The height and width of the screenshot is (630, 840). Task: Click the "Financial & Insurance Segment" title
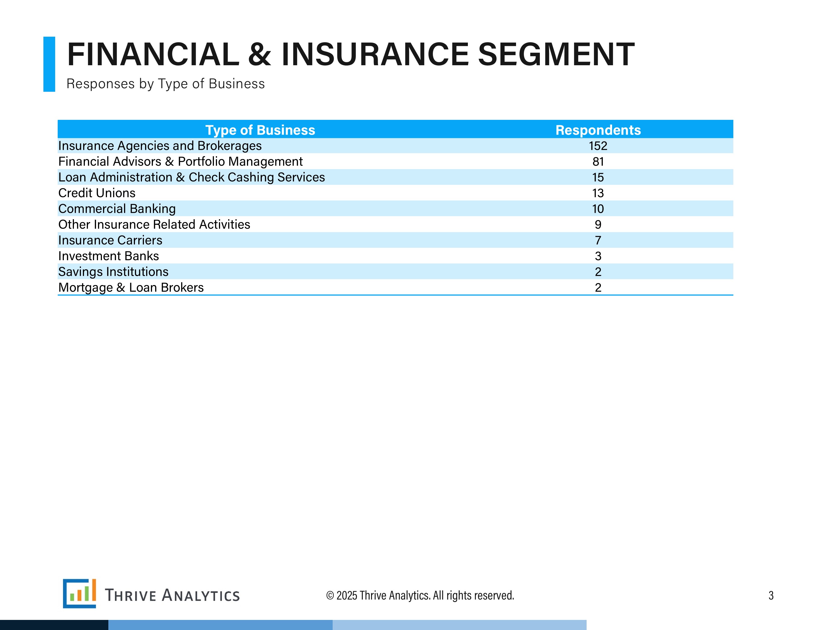(350, 54)
